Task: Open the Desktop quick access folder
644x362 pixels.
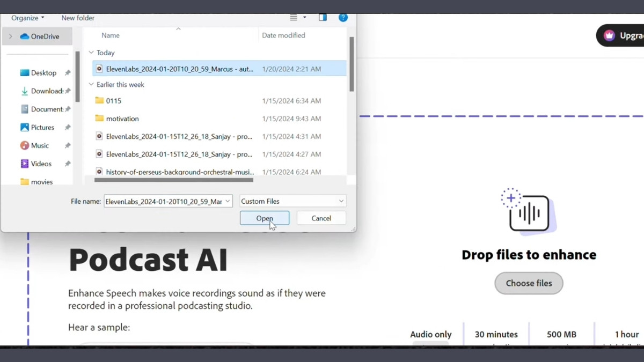Action: [43, 73]
